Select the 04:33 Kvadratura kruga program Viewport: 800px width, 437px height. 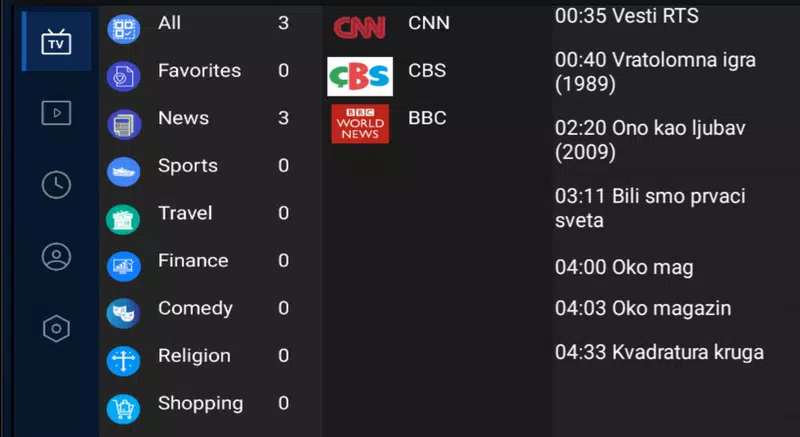coord(659,352)
